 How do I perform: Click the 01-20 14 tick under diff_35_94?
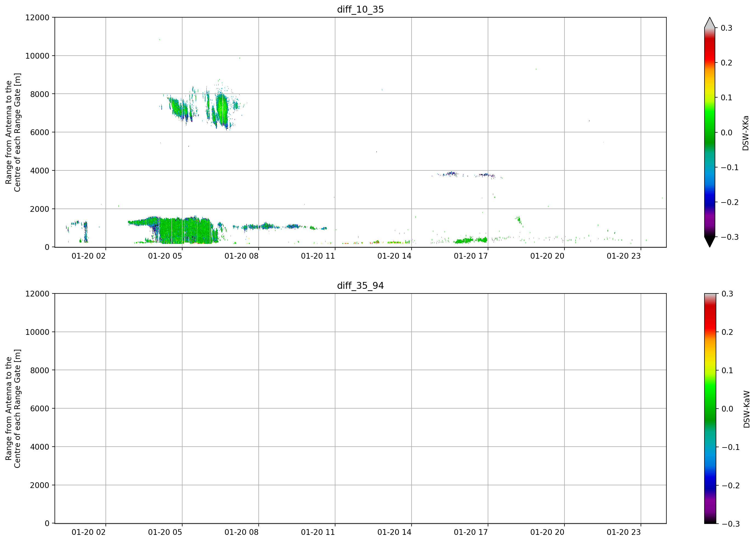[x=394, y=532]
